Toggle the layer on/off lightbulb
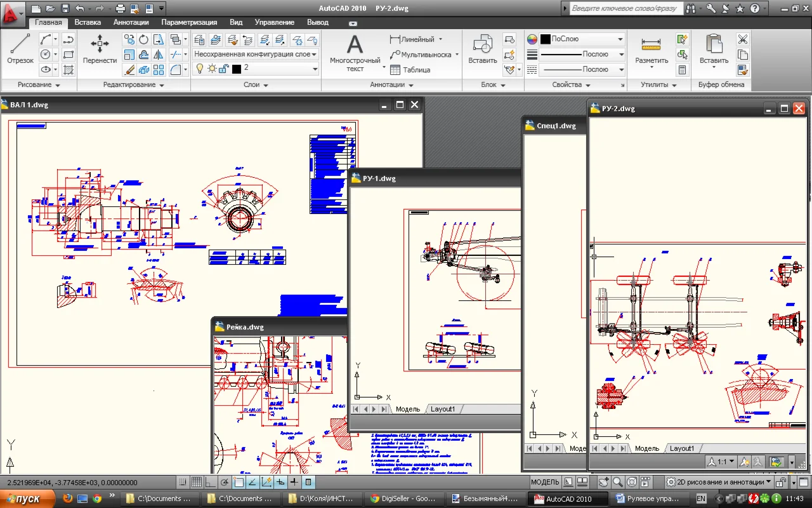 199,69
